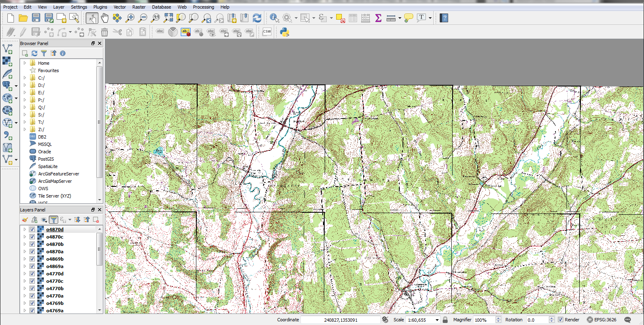Open the Add PostGIS layer dropdown arrow
The width and height of the screenshot is (644, 325).
coord(16,86)
